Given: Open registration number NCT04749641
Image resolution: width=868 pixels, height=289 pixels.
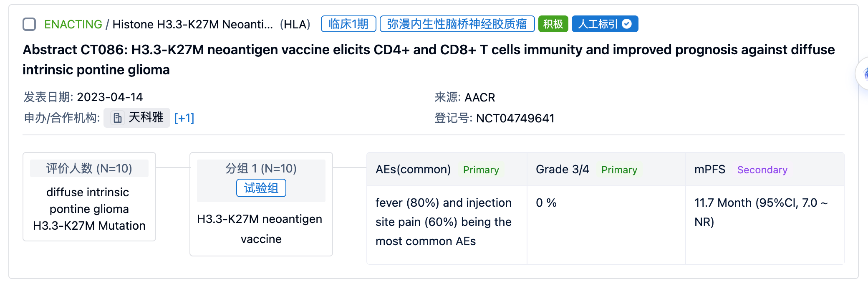Looking at the screenshot, I should (x=515, y=118).
